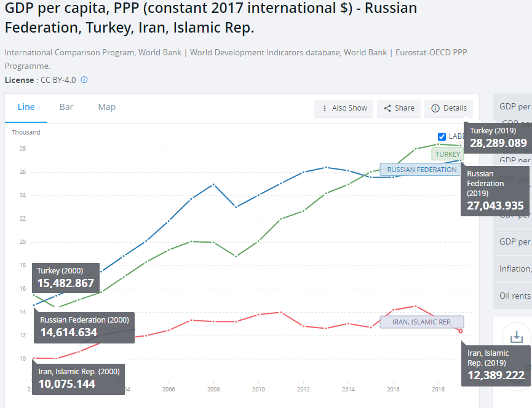Click the chart title heading text
This screenshot has height=408, width=532.
pos(211,18)
